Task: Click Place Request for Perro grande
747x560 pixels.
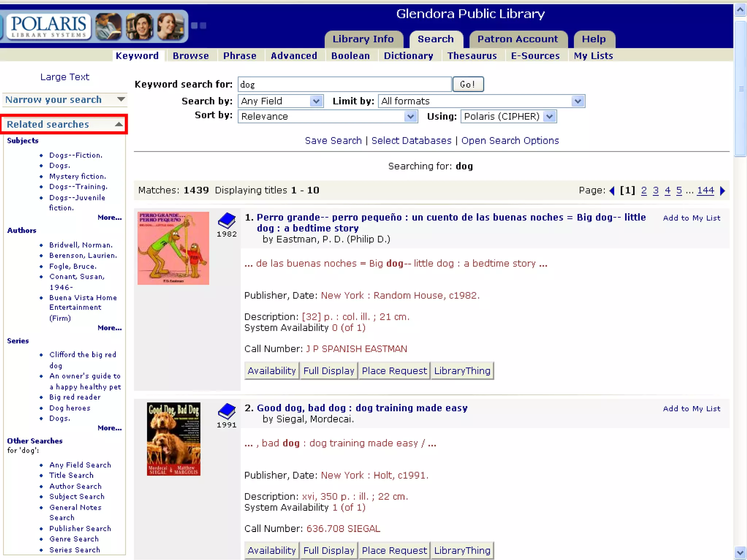Action: point(394,371)
